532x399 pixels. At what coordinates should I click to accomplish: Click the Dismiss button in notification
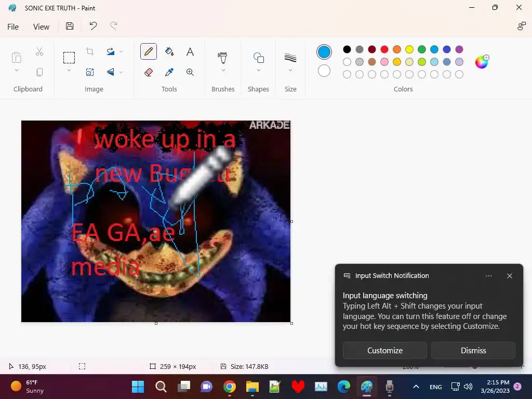(473, 351)
